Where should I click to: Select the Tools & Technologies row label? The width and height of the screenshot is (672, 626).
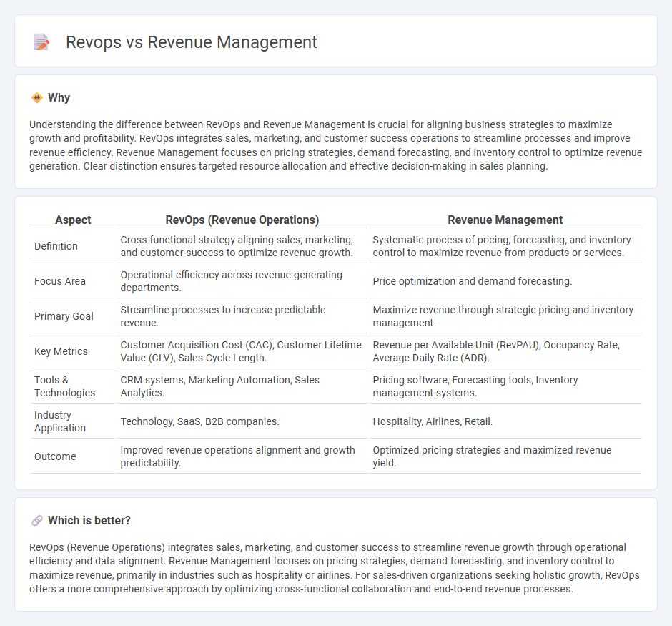pos(65,386)
